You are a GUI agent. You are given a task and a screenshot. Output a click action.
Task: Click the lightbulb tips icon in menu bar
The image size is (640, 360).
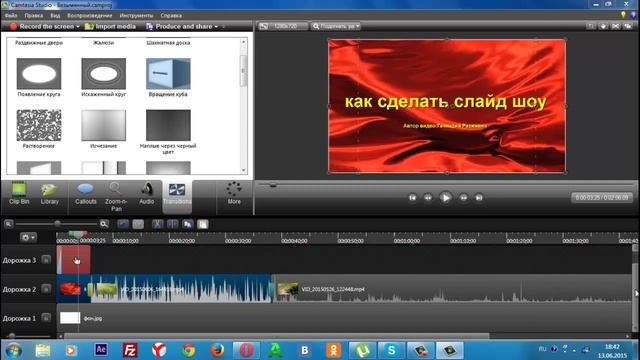pyautogui.click(x=623, y=15)
